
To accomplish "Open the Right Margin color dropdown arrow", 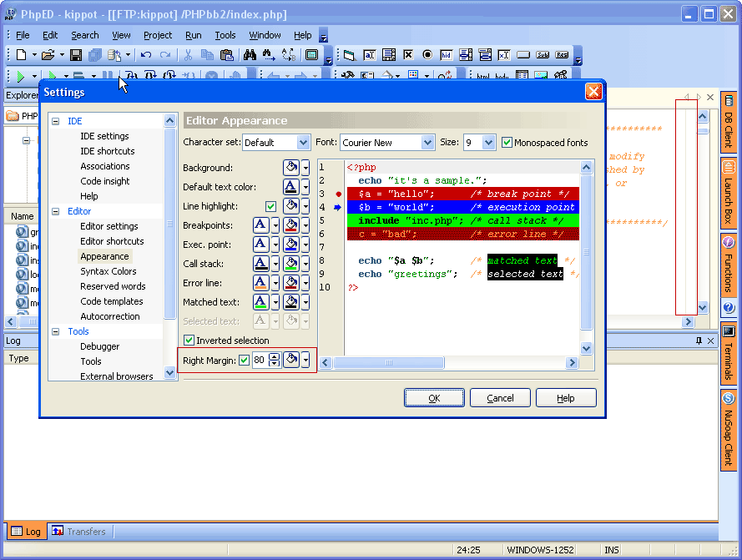I will click(x=305, y=361).
